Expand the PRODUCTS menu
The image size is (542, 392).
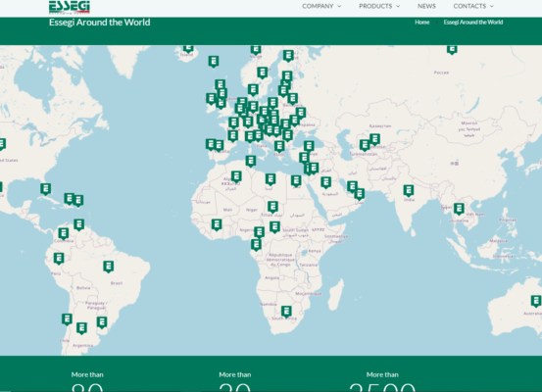(x=379, y=6)
